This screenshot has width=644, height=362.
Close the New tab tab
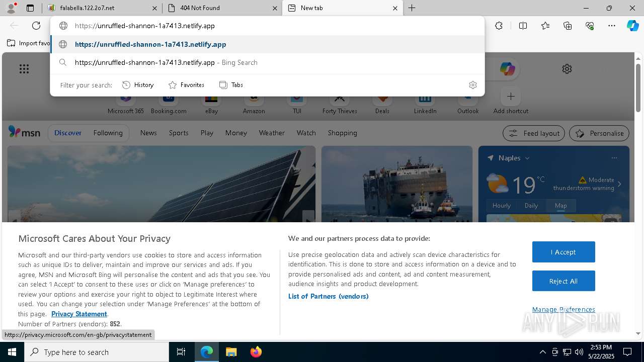point(395,8)
